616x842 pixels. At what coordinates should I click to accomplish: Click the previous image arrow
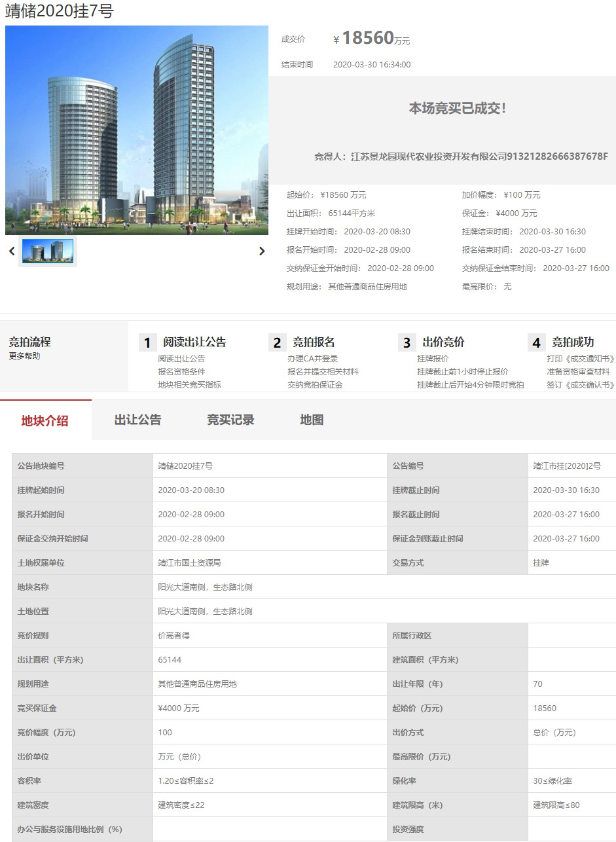click(12, 251)
